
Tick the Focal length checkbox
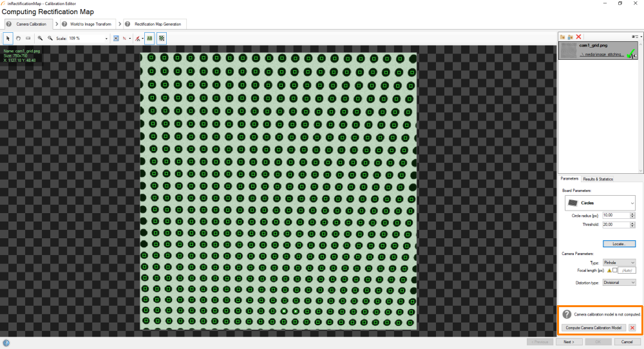[615, 270]
